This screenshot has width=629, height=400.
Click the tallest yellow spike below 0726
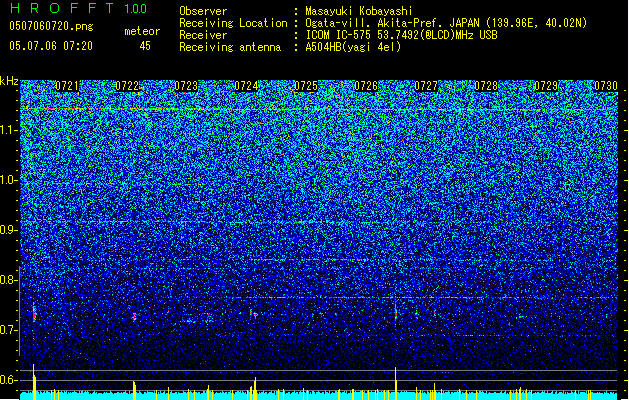click(x=396, y=383)
